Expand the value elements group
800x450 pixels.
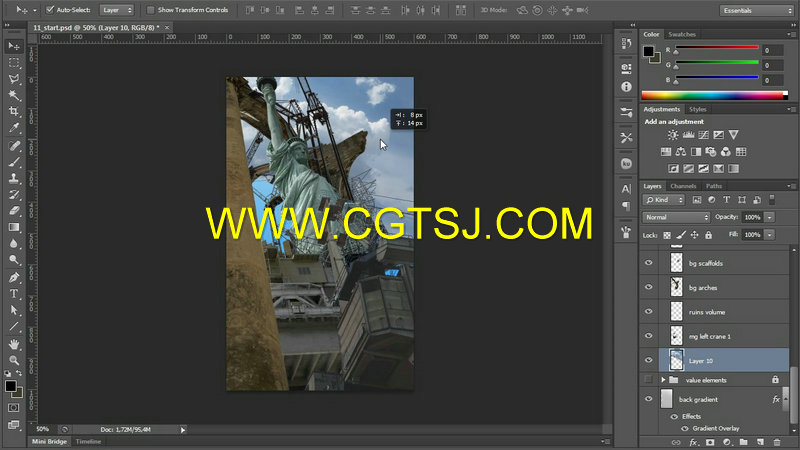[663, 380]
